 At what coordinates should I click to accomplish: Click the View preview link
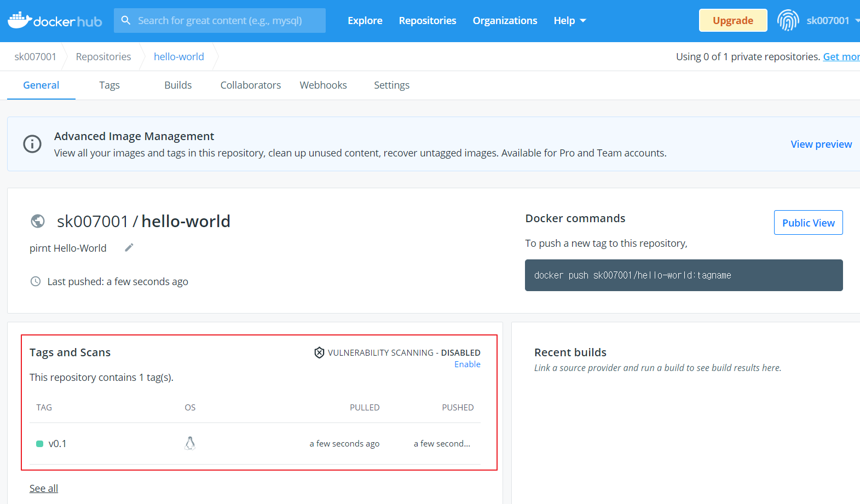click(x=821, y=144)
